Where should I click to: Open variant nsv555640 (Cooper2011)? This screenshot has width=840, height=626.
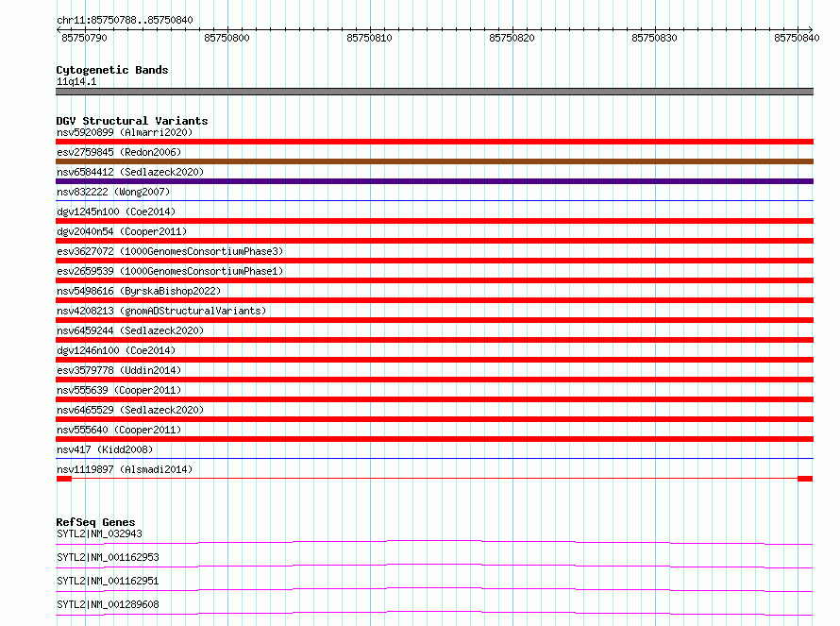pos(119,430)
